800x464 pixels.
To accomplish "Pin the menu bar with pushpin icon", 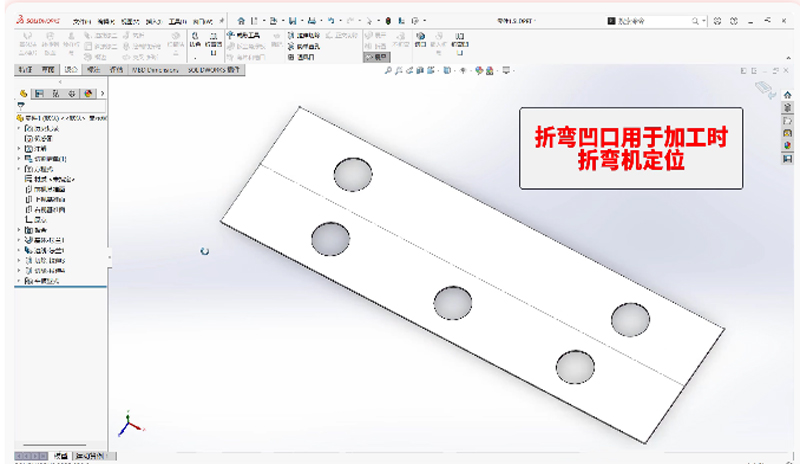I will coord(221,21).
